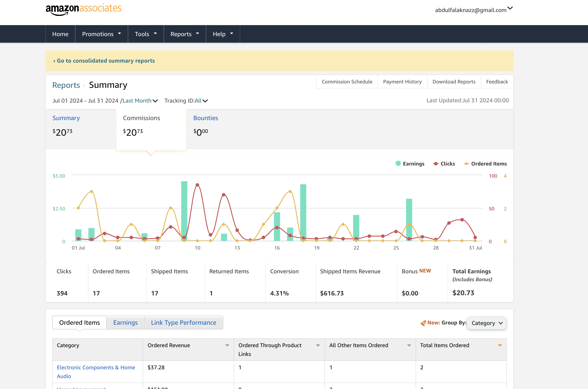588x389 pixels.
Task: Select the Commissions tab
Action: coord(151,129)
